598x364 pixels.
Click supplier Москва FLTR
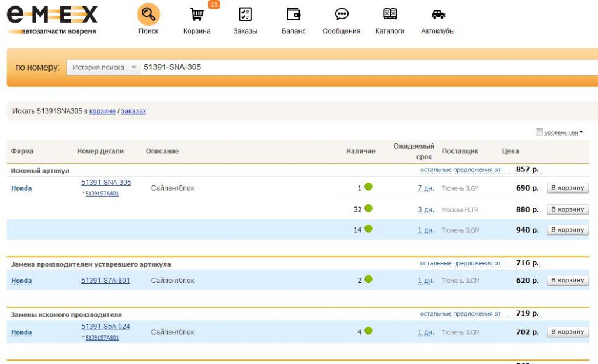[460, 210]
